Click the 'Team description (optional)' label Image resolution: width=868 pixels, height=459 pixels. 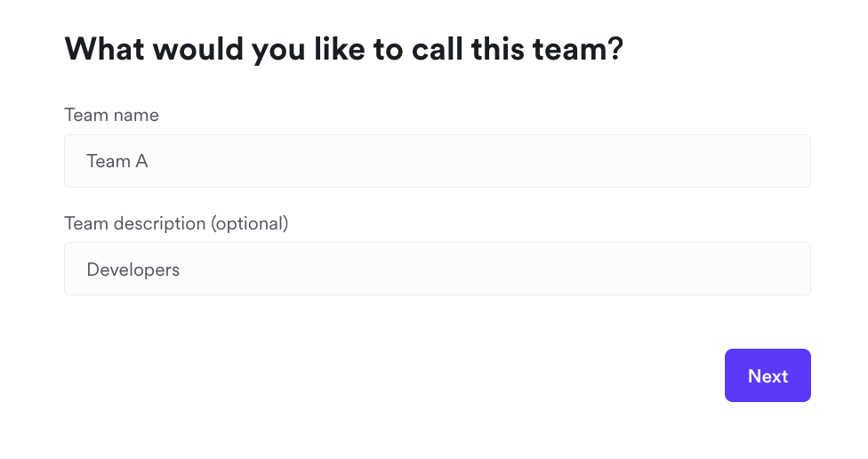pos(176,223)
